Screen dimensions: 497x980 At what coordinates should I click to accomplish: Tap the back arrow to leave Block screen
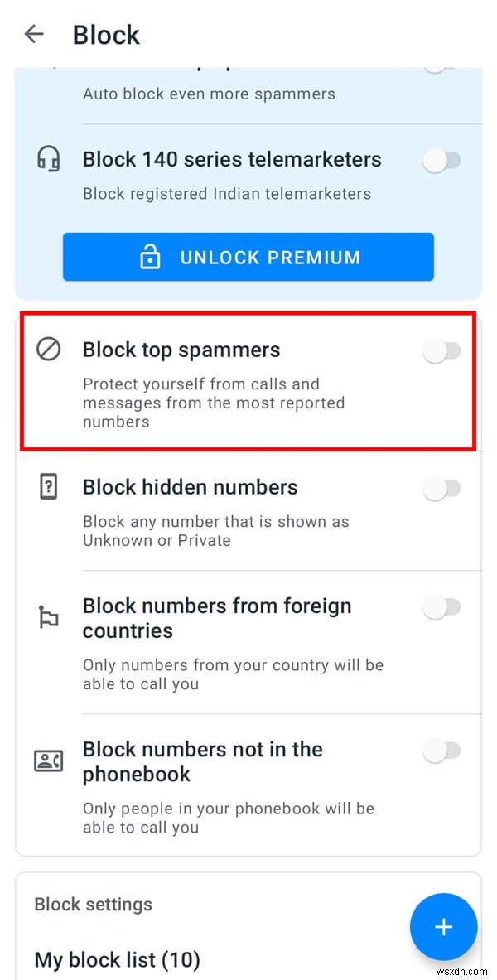[34, 34]
